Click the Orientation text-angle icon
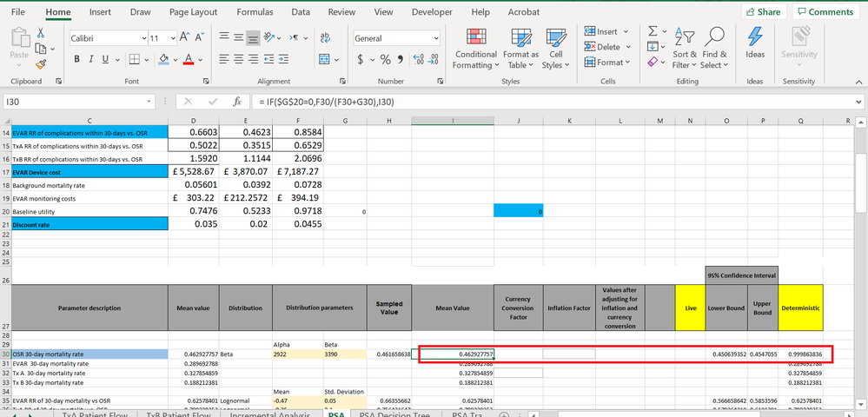This screenshot has height=417, width=868. [269, 37]
